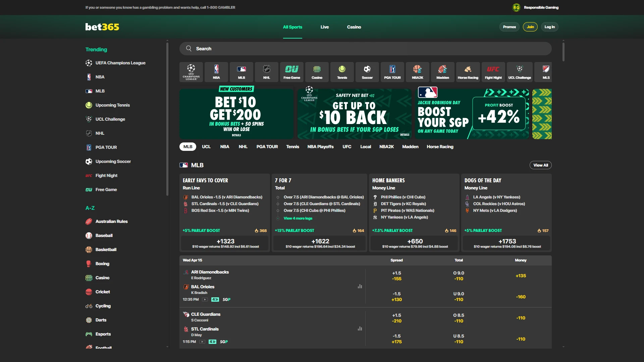Open the Jackie Robinson Day boost banner
644x362 pixels.
click(472, 114)
